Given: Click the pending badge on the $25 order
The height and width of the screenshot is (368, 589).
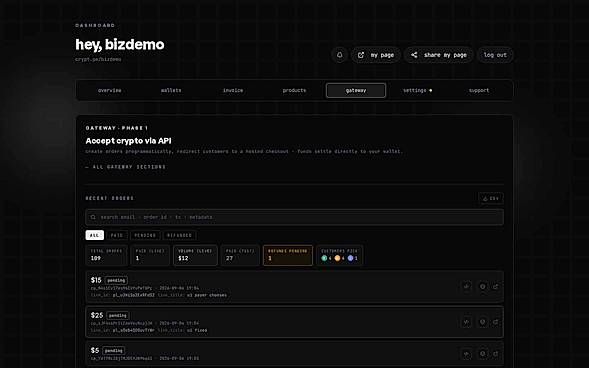Looking at the screenshot, I should pyautogui.click(x=118, y=315).
